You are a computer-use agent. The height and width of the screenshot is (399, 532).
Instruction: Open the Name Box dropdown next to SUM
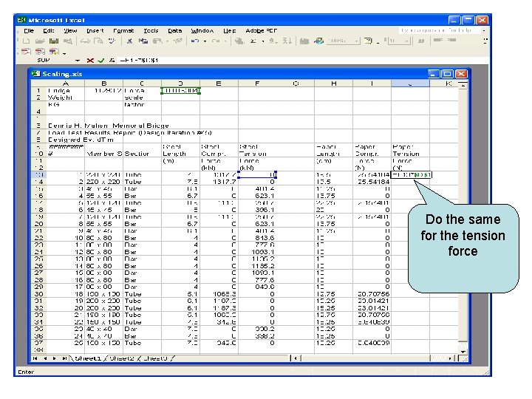78,61
